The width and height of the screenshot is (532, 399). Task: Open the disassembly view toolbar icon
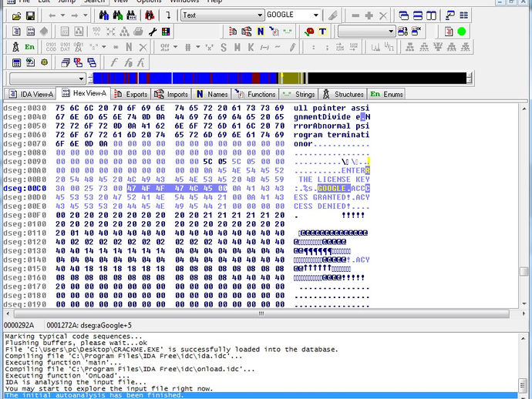pyautogui.click(x=16, y=32)
